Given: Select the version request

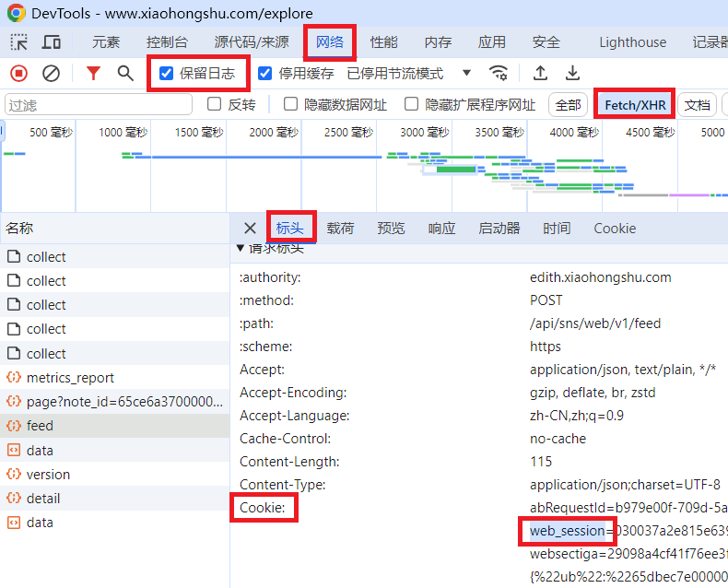Looking at the screenshot, I should click(114, 475).
